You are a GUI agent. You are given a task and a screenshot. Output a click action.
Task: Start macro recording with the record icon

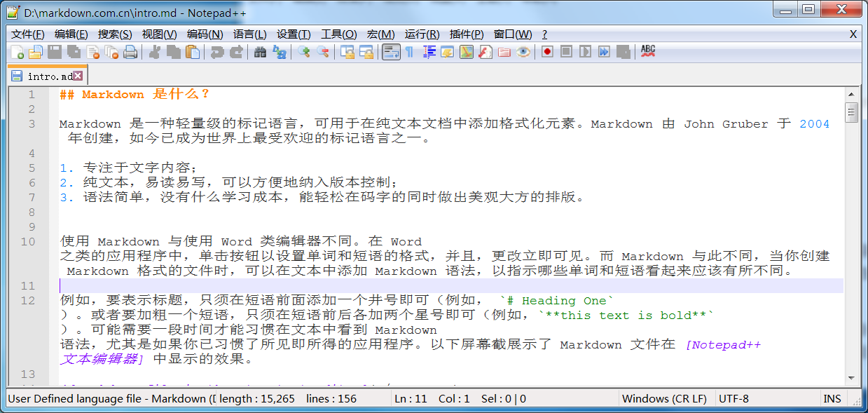[x=546, y=52]
